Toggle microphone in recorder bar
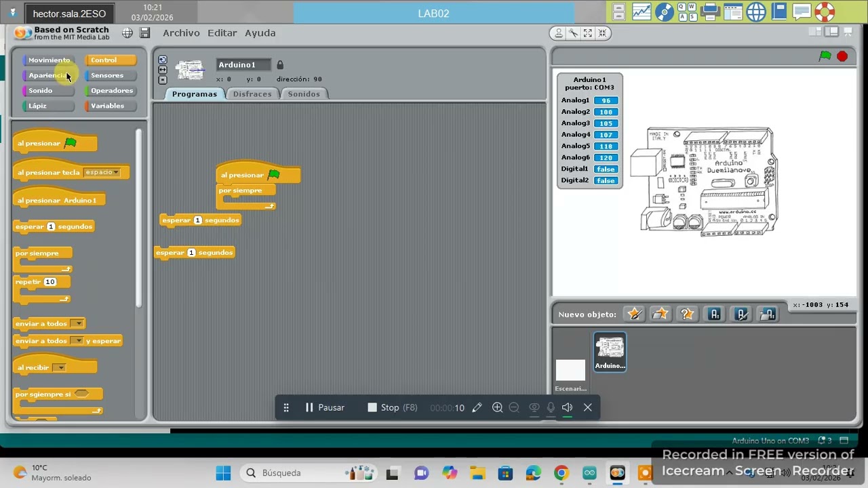 [551, 407]
